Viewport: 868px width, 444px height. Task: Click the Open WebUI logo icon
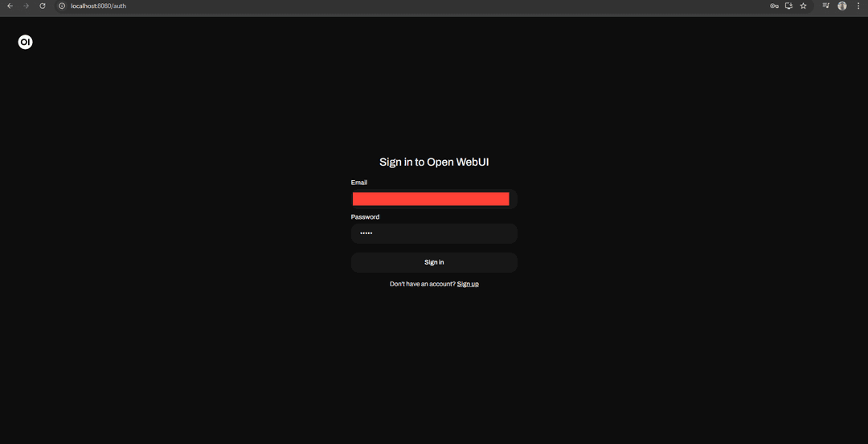25,42
